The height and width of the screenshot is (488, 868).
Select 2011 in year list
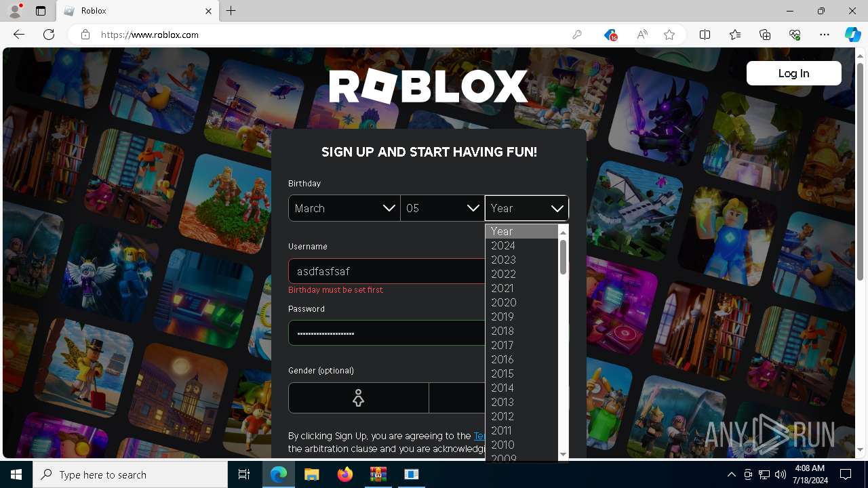(x=521, y=430)
